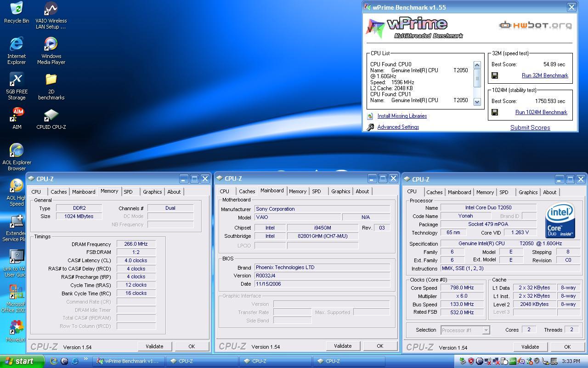Open Mainboard tab in processor CPU-Z window
The height and width of the screenshot is (368, 588).
click(x=459, y=192)
